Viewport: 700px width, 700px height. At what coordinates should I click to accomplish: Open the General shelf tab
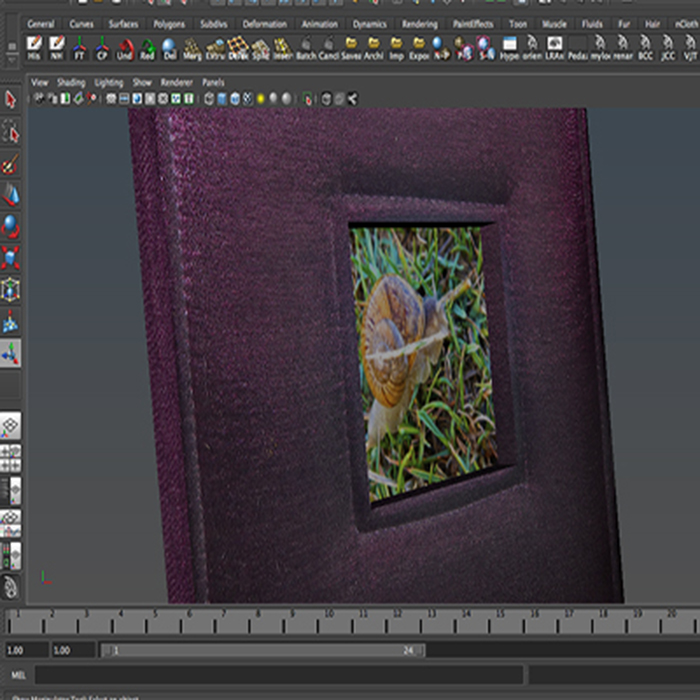41,24
